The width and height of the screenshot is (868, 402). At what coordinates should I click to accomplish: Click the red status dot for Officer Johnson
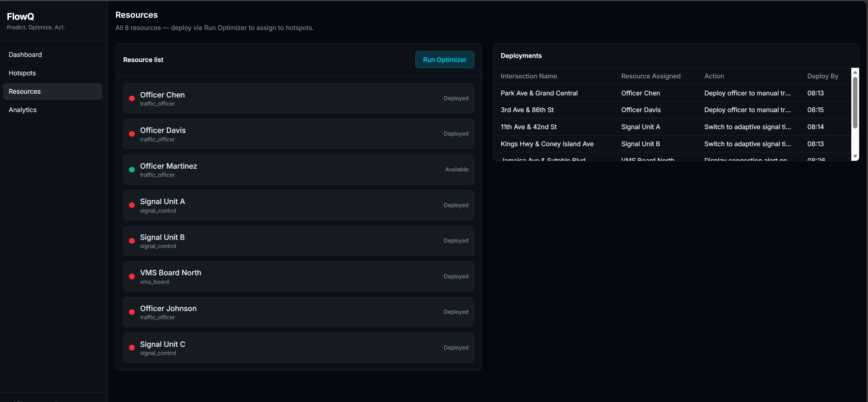point(132,312)
